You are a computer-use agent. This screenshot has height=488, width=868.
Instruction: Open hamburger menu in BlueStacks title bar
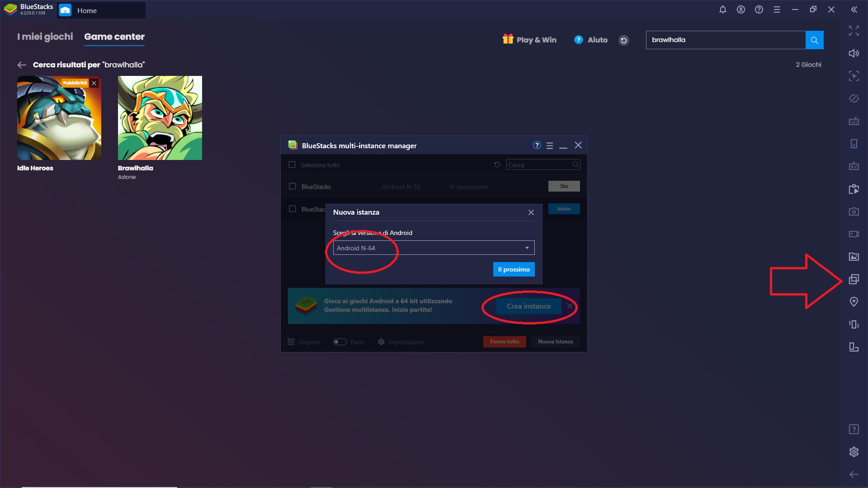(x=777, y=9)
